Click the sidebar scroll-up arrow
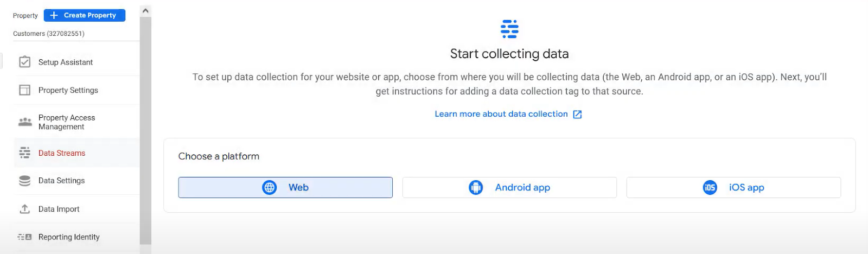868x254 pixels. 145,11
